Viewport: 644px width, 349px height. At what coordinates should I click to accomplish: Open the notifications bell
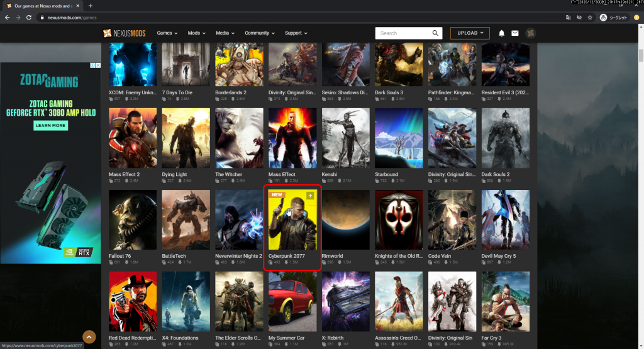click(x=502, y=33)
